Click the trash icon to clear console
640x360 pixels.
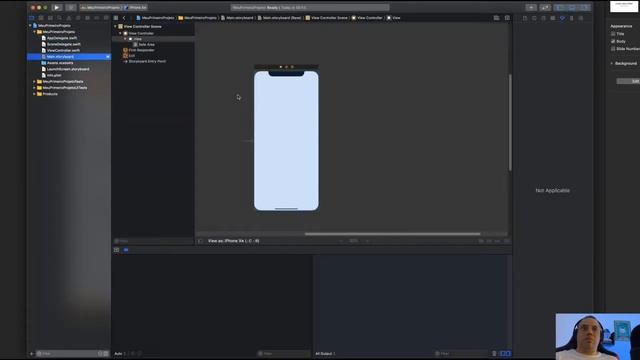[x=494, y=353]
